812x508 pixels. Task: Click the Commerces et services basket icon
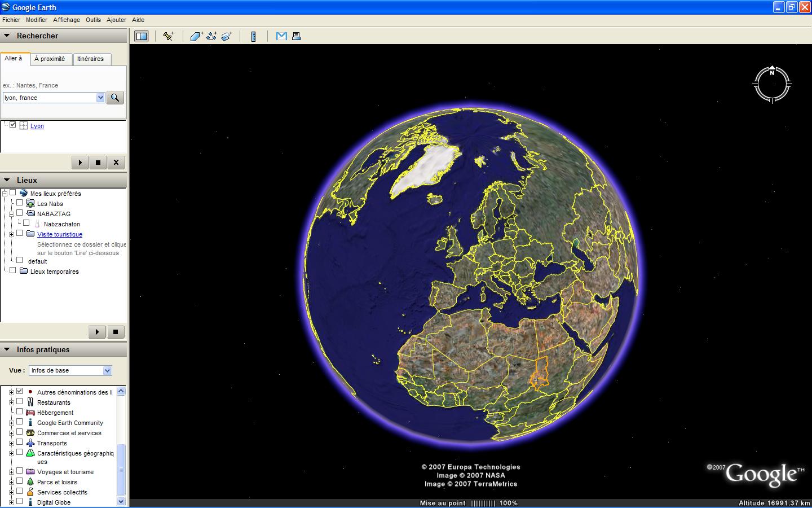click(x=30, y=433)
